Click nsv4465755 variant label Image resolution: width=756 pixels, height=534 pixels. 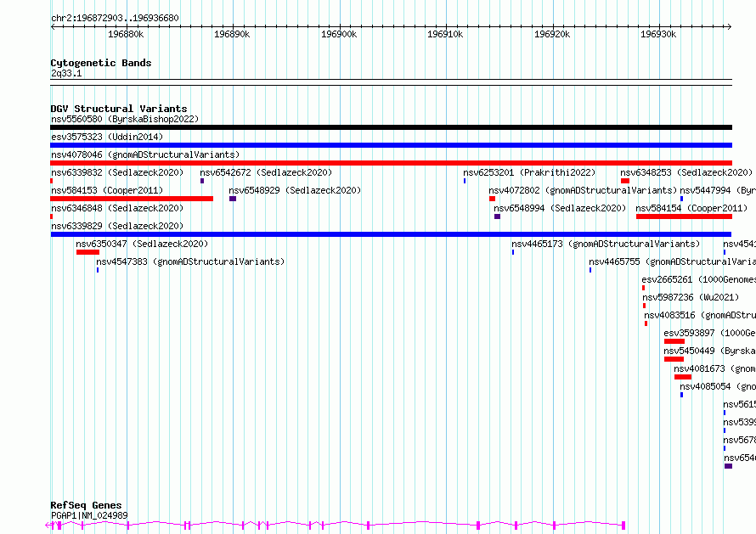coord(672,261)
